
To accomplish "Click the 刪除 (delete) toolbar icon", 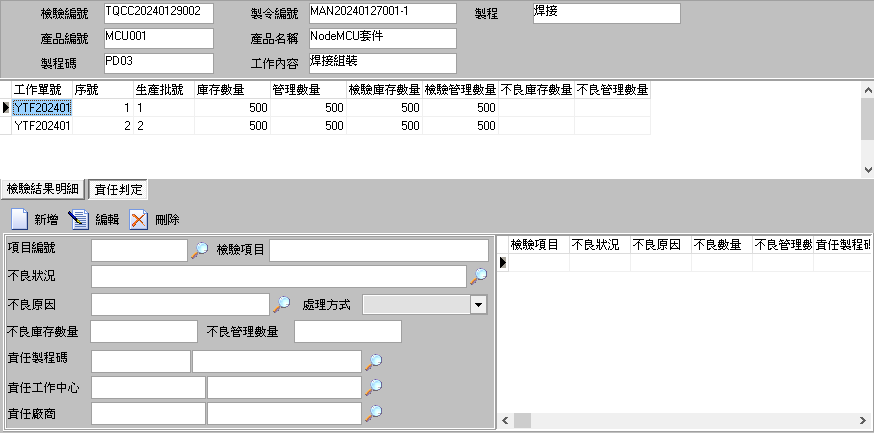I will point(139,220).
